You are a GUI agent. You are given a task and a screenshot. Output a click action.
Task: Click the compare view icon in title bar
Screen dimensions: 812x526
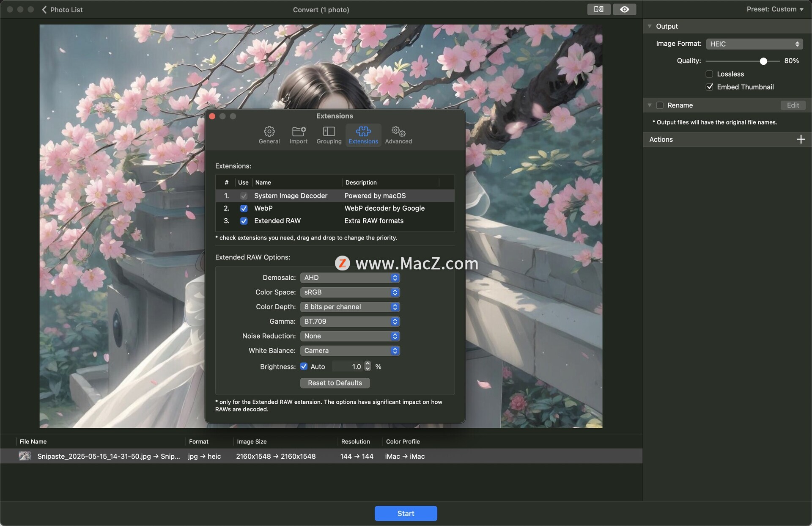pos(598,9)
